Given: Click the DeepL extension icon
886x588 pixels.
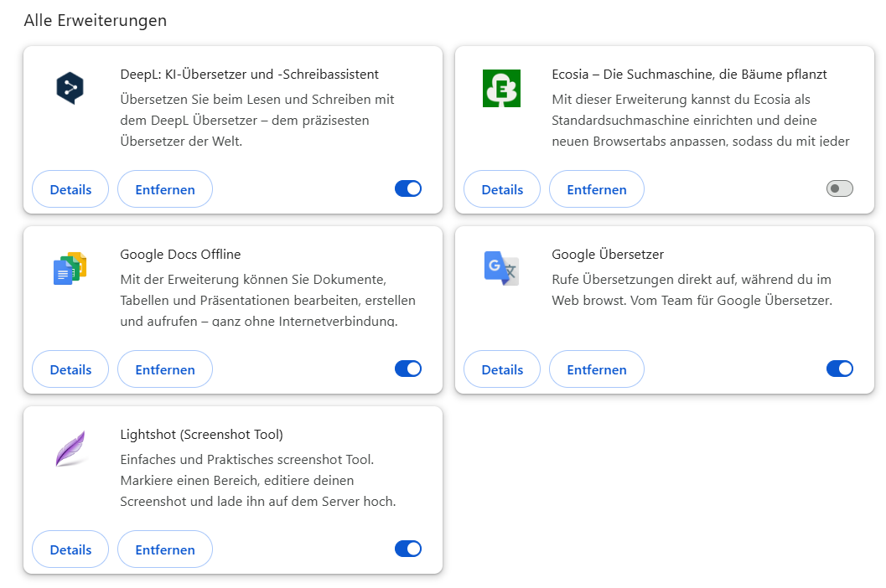Looking at the screenshot, I should pyautogui.click(x=70, y=88).
